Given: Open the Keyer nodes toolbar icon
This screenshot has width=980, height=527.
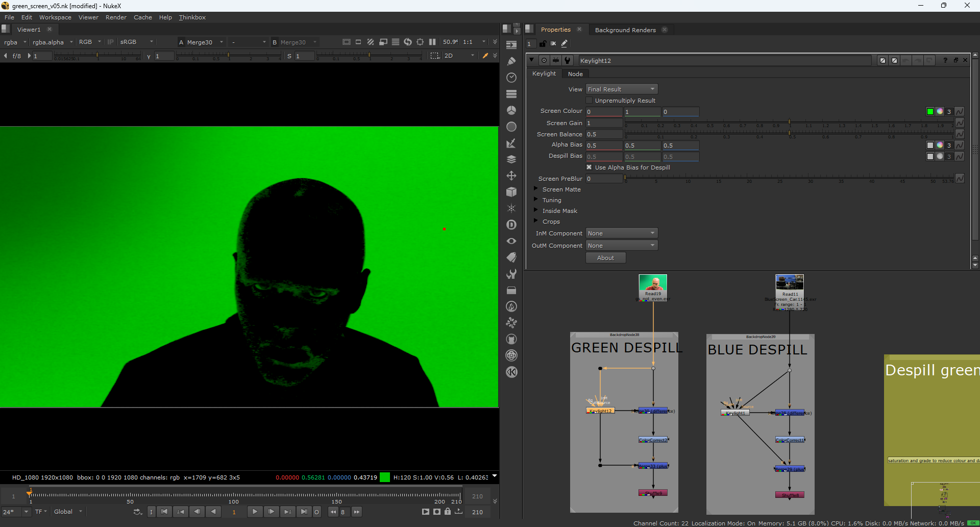Looking at the screenshot, I should [x=511, y=143].
